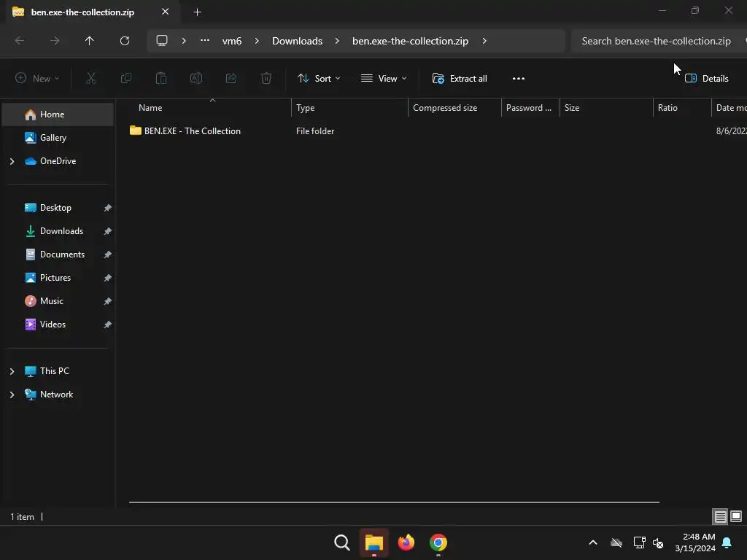Viewport: 747px width, 560px height.
Task: Open Desktop quick access folder
Action: click(x=55, y=208)
